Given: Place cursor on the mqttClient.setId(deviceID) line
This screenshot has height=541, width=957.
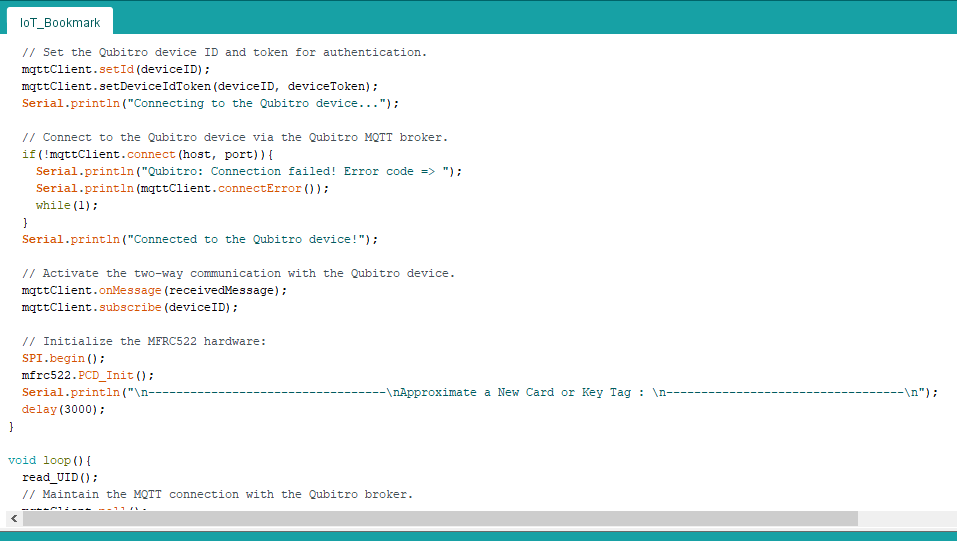Looking at the screenshot, I should [115, 69].
